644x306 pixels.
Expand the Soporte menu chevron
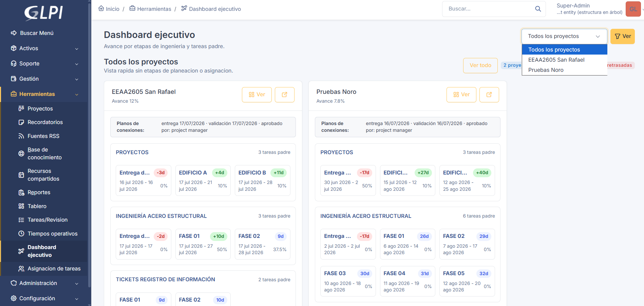(x=77, y=64)
